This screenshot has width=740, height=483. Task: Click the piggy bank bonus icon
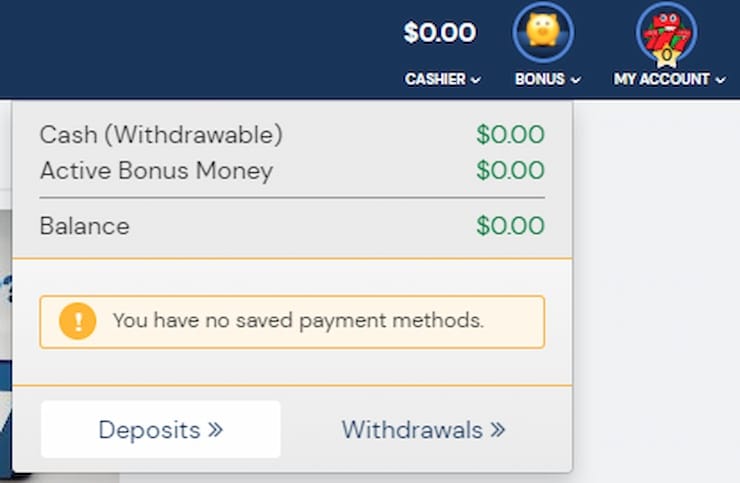coord(543,32)
